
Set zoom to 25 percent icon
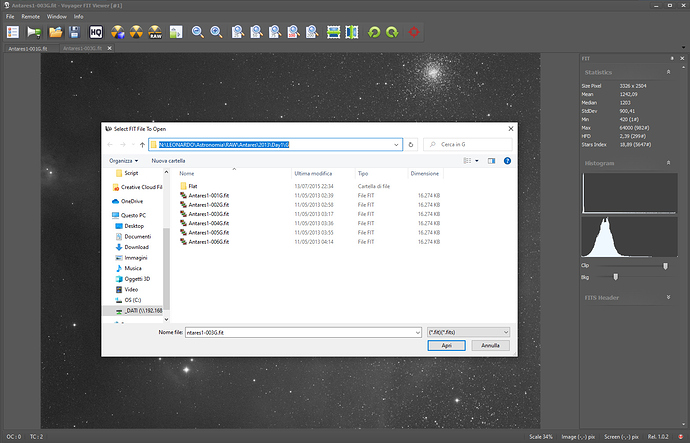(238, 32)
